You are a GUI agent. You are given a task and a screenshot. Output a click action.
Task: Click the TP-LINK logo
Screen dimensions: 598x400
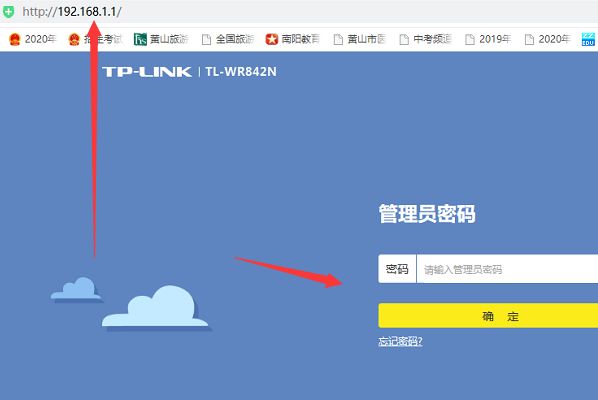(x=147, y=72)
